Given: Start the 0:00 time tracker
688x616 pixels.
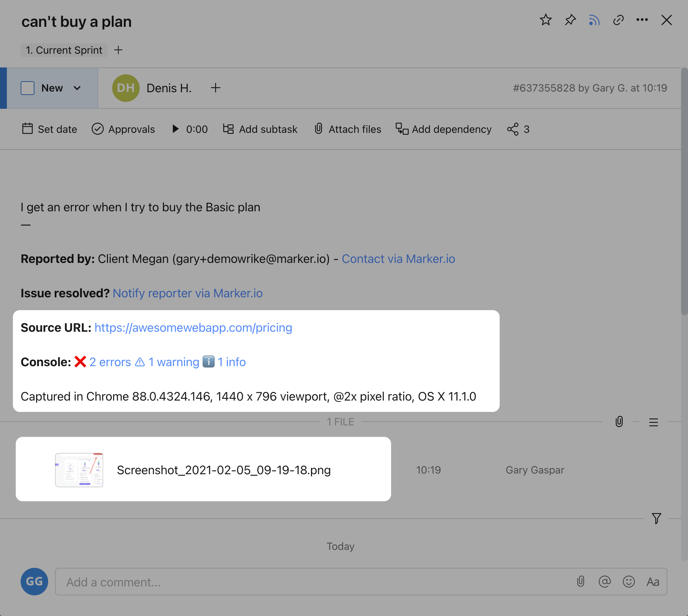Looking at the screenshot, I should click(x=176, y=129).
